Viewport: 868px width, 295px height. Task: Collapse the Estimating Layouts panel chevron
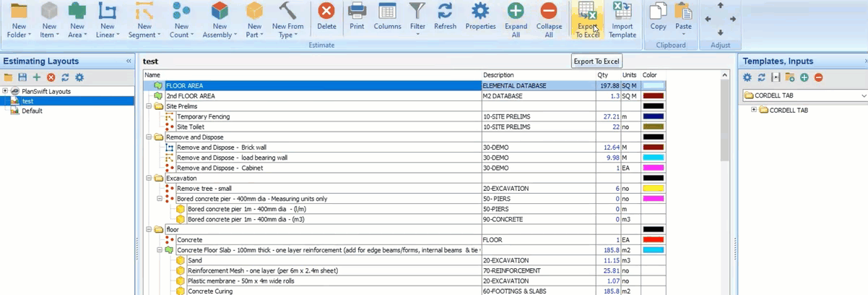pos(129,61)
